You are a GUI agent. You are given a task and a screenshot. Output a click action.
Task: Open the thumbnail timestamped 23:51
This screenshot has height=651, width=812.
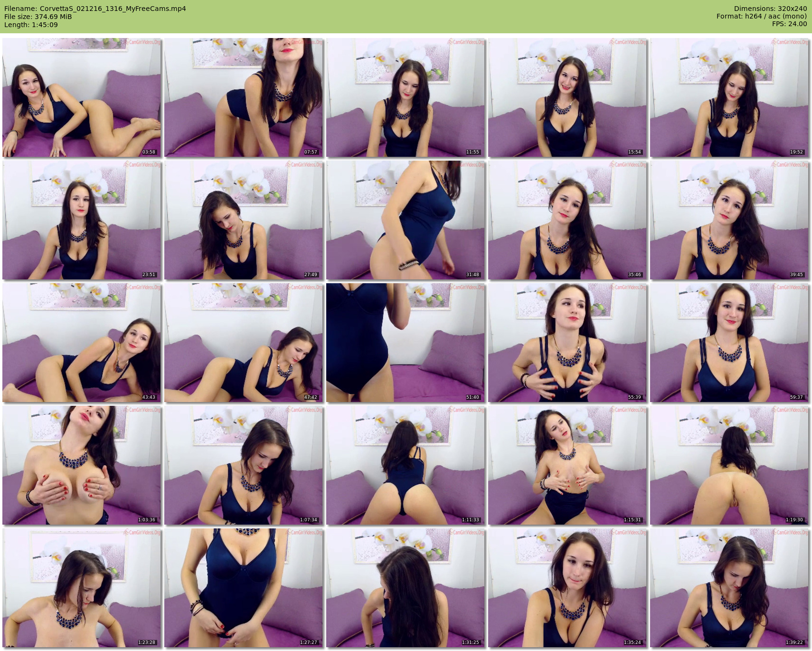click(82, 220)
